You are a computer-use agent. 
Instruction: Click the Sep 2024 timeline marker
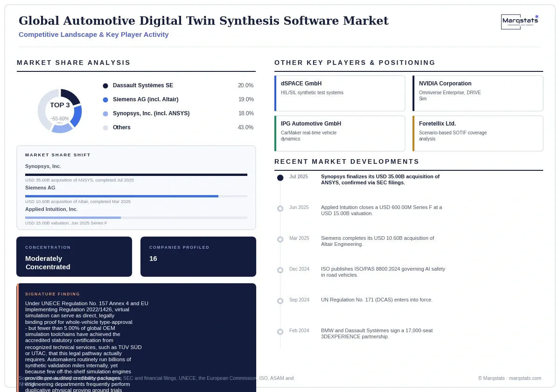click(x=280, y=301)
